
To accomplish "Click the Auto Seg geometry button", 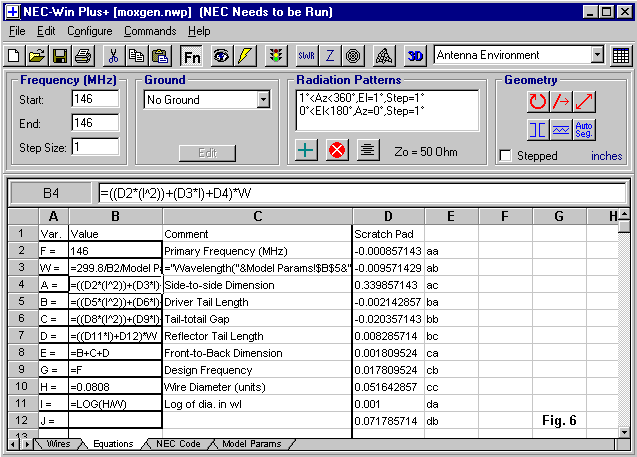I will (x=585, y=129).
